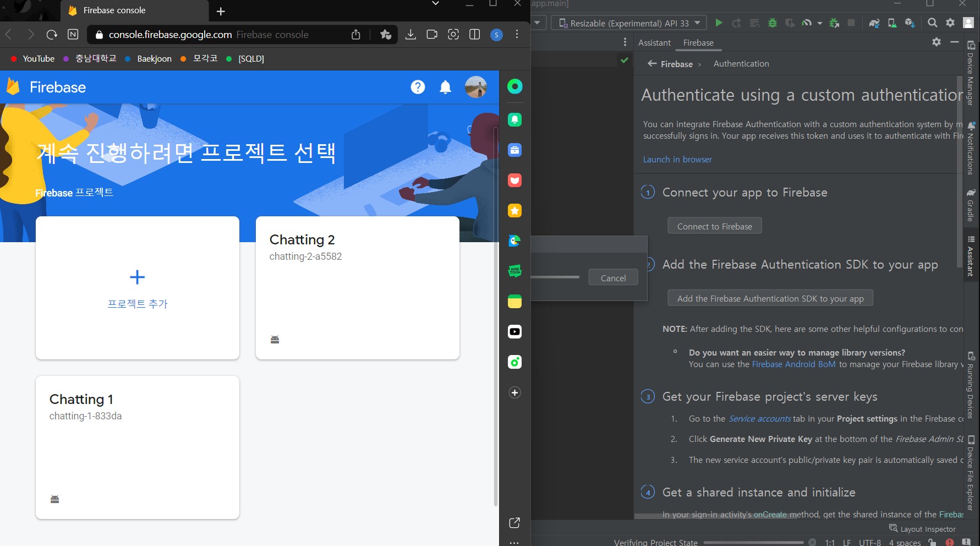Open the Gradle side tool tab

pos(971,205)
